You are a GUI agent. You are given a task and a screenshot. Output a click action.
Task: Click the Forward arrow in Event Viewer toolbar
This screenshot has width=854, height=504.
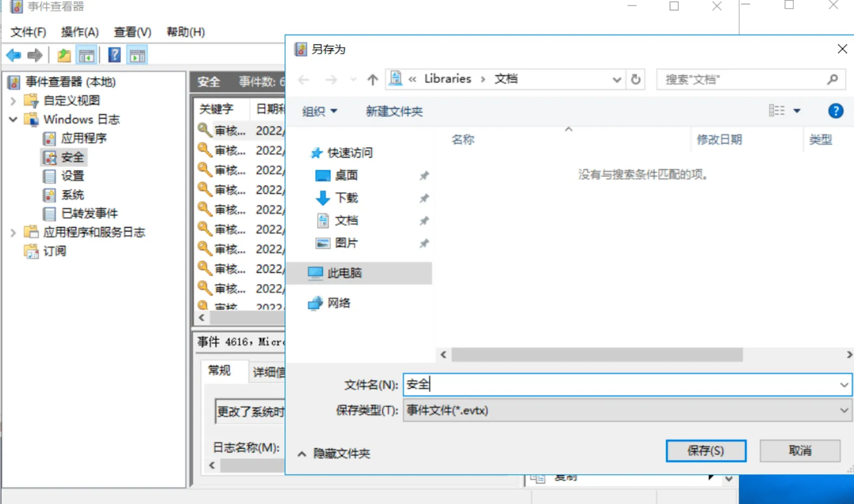[35, 55]
